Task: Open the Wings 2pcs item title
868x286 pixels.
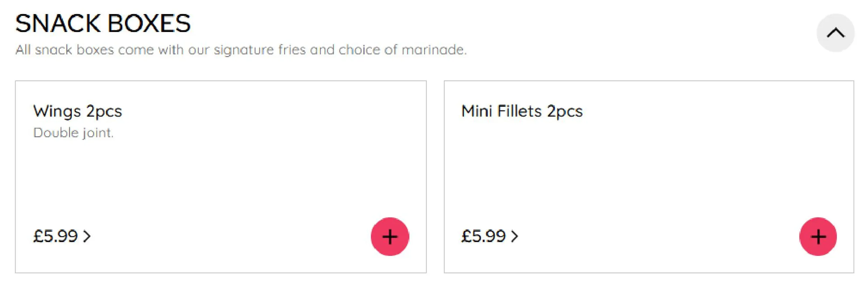Action: pyautogui.click(x=77, y=111)
